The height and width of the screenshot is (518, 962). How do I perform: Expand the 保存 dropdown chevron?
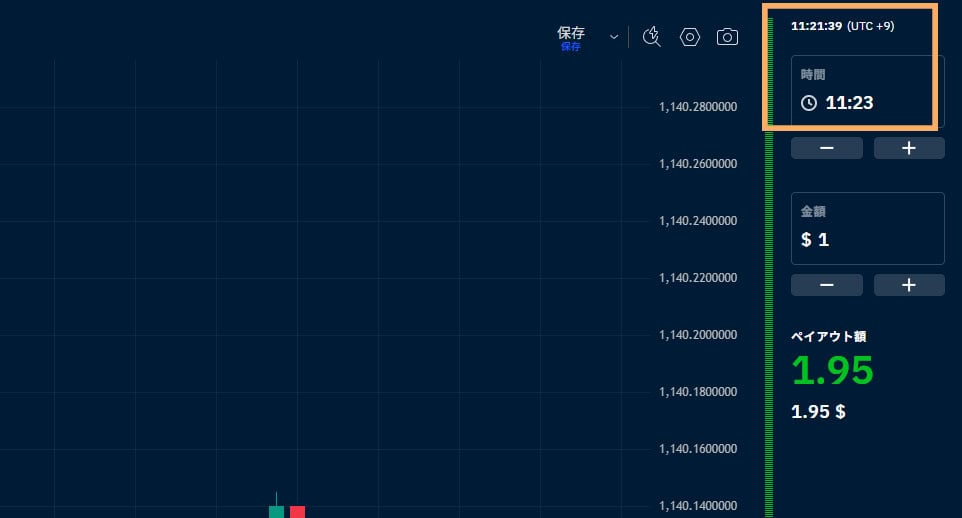pos(614,37)
